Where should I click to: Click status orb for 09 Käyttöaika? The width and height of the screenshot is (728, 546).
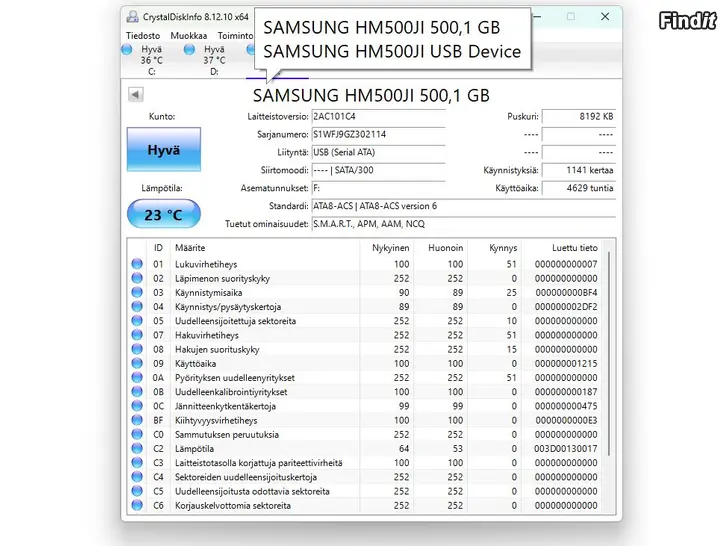tap(137, 363)
